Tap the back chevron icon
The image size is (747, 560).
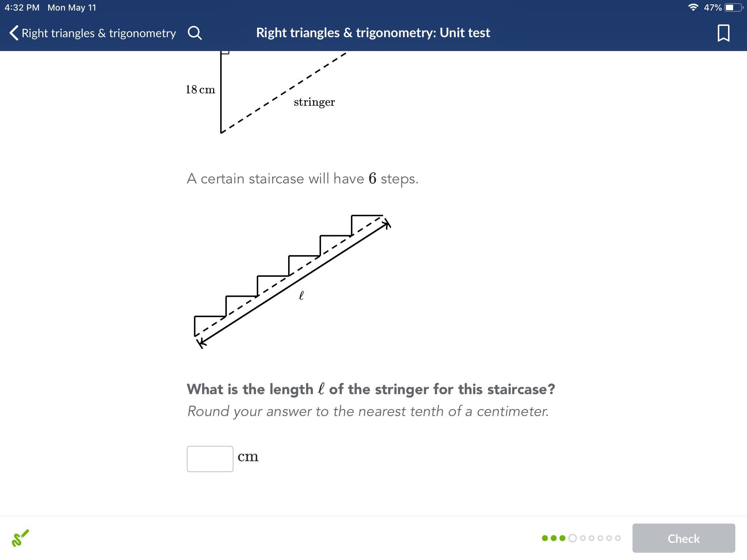[14, 33]
